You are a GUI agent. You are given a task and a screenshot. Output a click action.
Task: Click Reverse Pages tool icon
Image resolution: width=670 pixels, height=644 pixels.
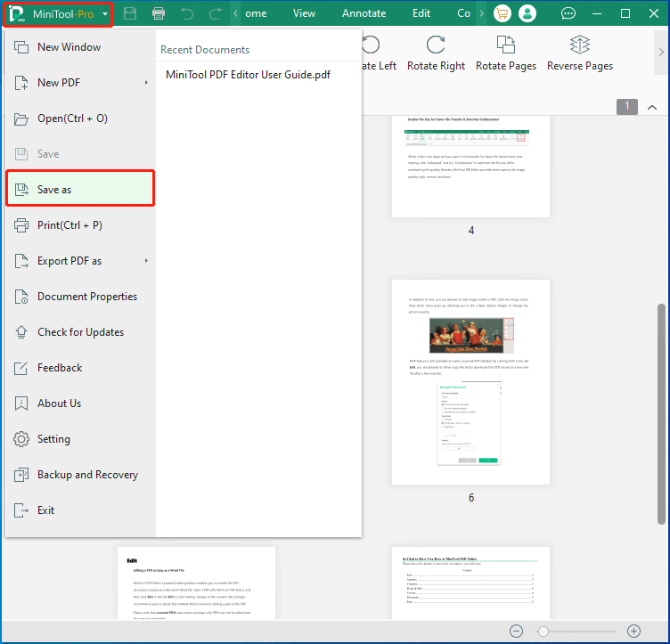pyautogui.click(x=580, y=45)
